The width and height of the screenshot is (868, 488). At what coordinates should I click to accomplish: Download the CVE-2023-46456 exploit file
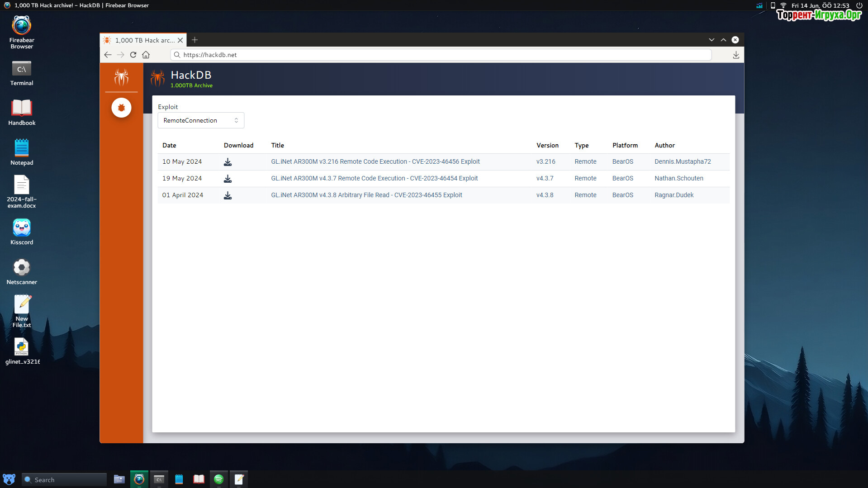228,162
